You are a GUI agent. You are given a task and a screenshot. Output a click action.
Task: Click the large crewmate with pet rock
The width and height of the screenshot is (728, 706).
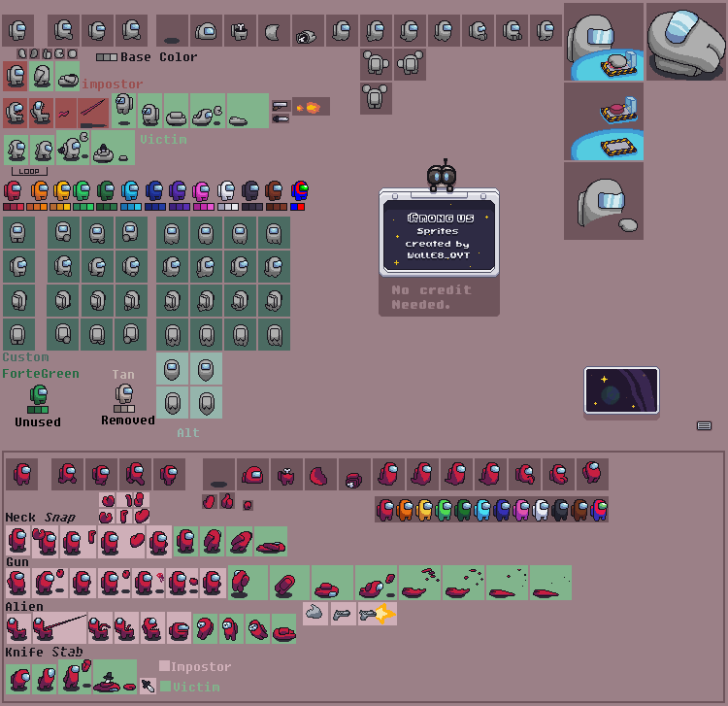coord(604,201)
